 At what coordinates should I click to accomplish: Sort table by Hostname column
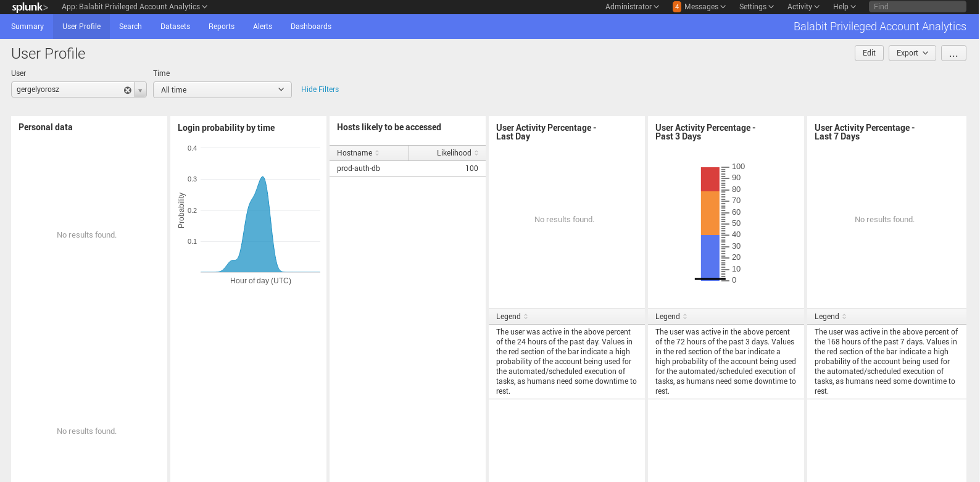[369, 153]
